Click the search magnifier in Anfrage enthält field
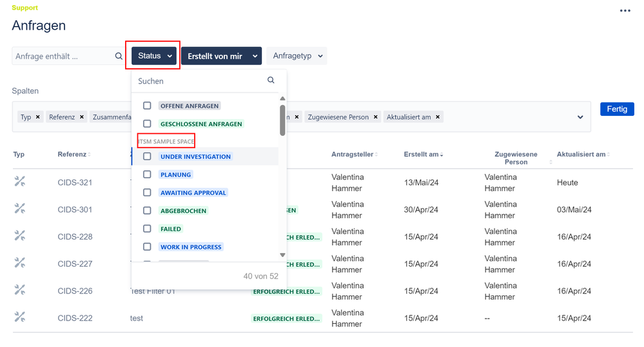 coord(119,56)
